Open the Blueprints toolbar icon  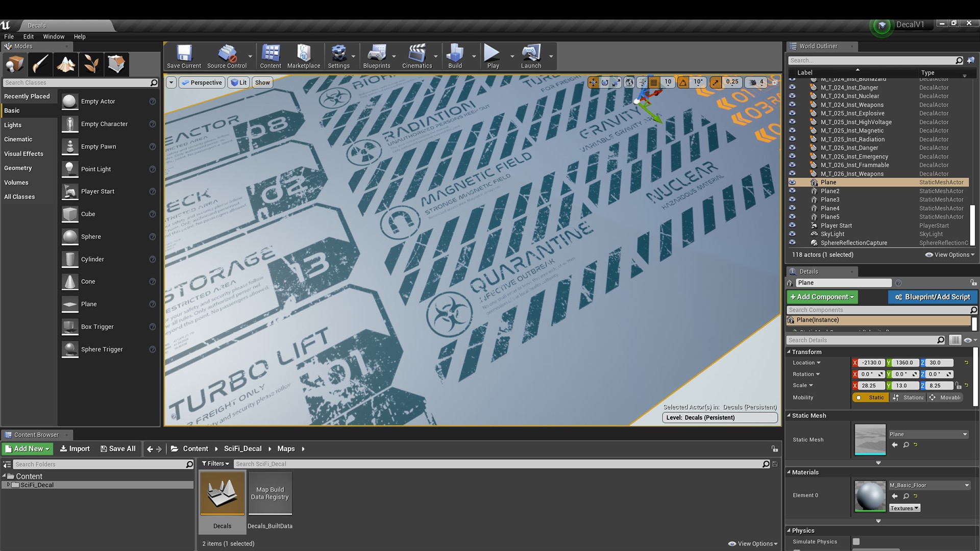pos(378,56)
